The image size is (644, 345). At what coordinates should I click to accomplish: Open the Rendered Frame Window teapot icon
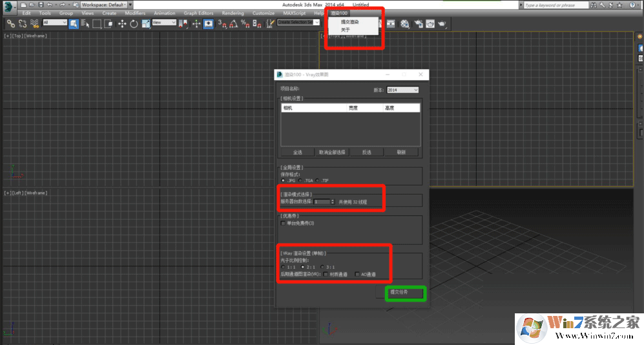(x=430, y=24)
